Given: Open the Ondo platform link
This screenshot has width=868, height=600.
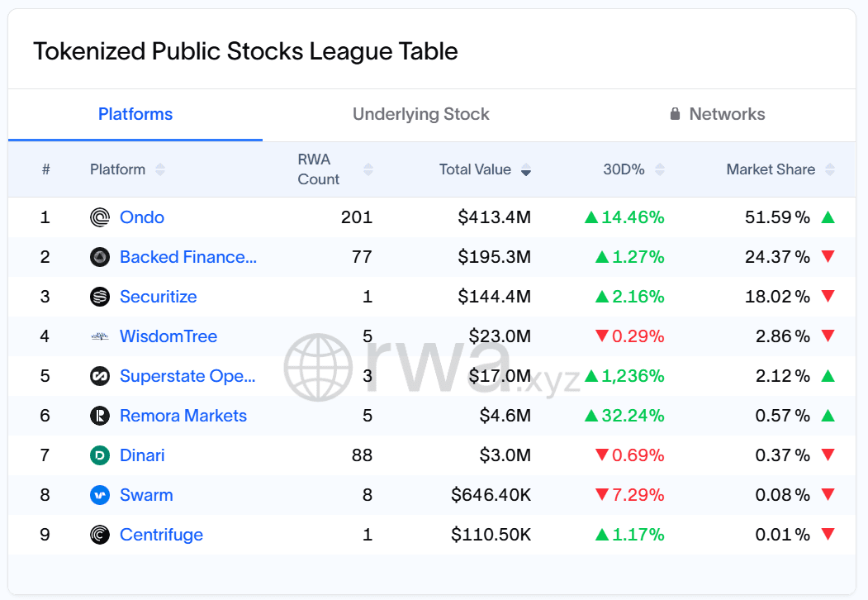Looking at the screenshot, I should 142,217.
